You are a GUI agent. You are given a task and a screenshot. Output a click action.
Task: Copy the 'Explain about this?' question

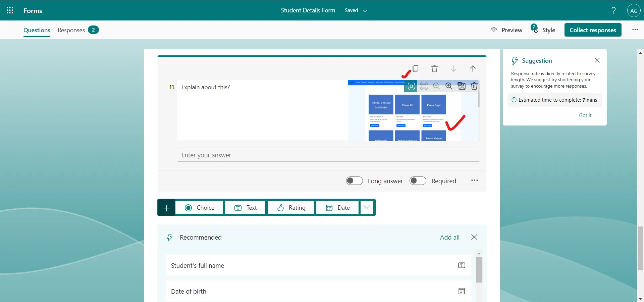pos(416,68)
